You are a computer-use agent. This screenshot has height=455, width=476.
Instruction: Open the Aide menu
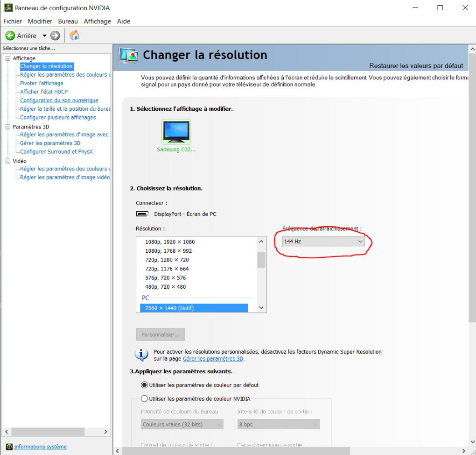124,21
